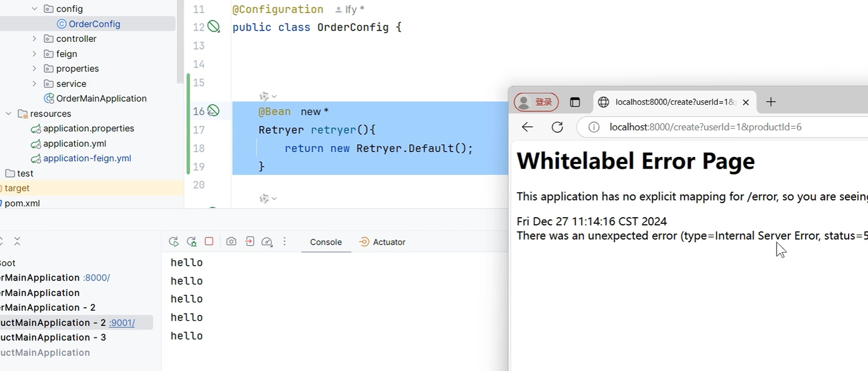868x371 pixels.
Task: Open the AI inlay dropdown above @Bean
Action: pyautogui.click(x=268, y=97)
